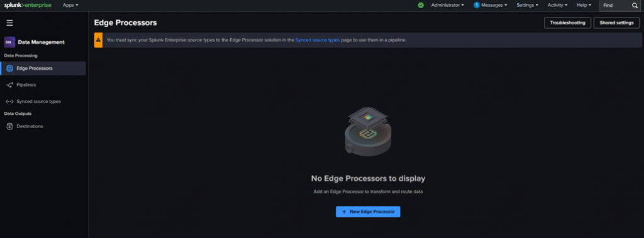Click the green health status icon
This screenshot has width=644, height=238.
pyautogui.click(x=421, y=5)
